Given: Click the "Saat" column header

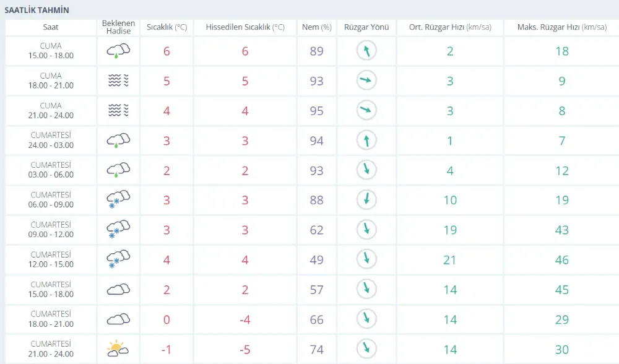Looking at the screenshot, I should 51,27.
